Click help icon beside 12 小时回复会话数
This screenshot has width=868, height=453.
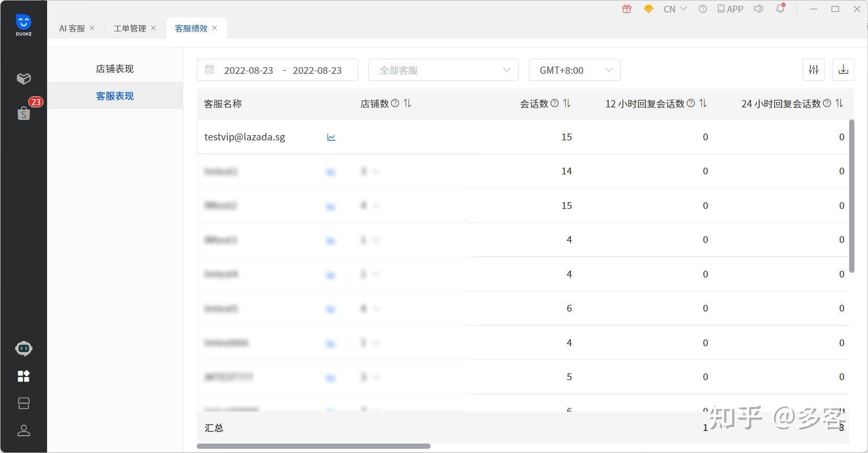[x=691, y=103]
